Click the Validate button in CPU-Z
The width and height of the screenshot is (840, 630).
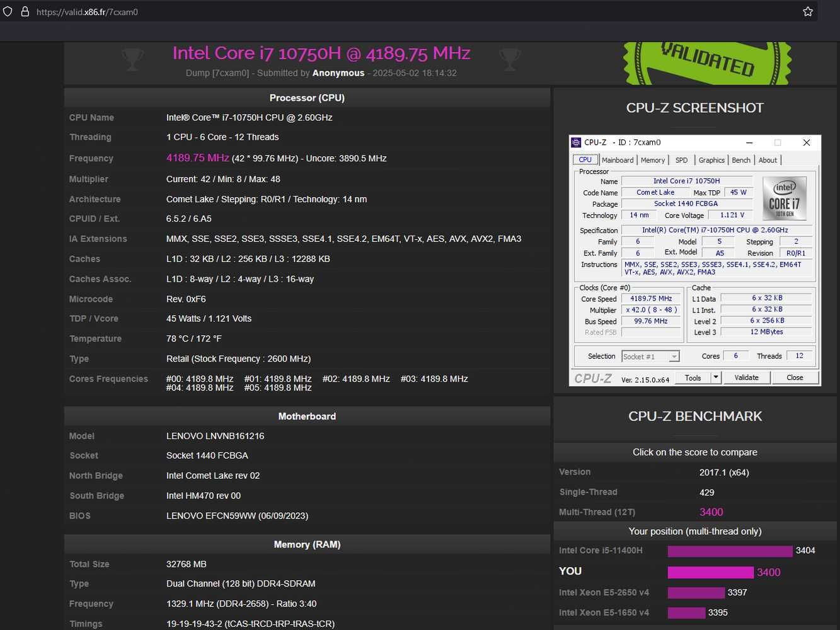click(x=746, y=378)
